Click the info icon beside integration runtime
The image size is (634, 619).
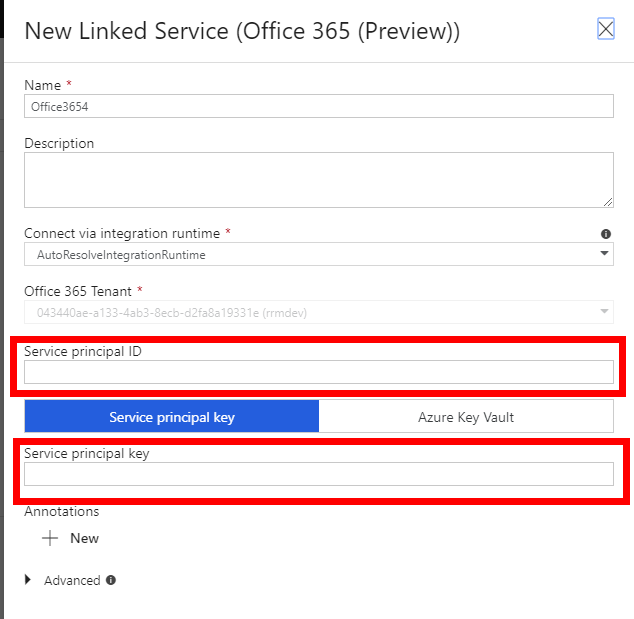coord(606,234)
